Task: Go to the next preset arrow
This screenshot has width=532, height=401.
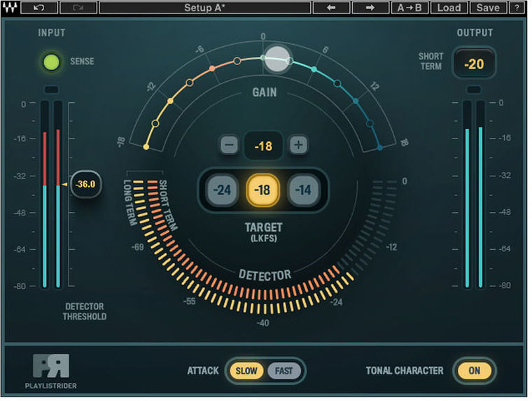Action: pos(370,8)
